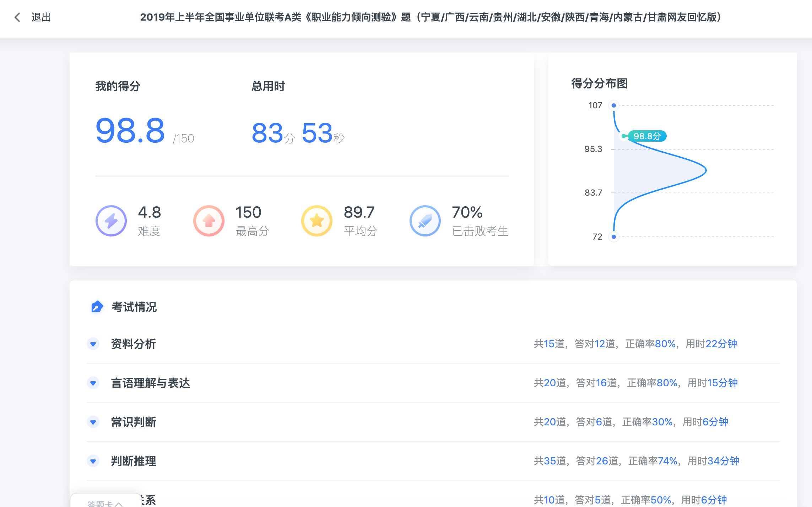Click the 资料分析 row label
The width and height of the screenshot is (812, 507).
133,344
